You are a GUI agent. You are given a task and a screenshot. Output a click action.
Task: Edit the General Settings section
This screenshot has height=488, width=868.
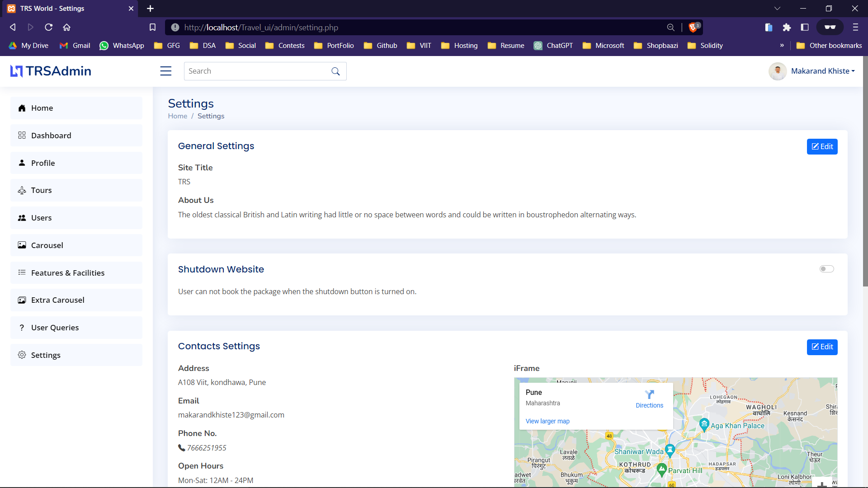tap(822, 146)
